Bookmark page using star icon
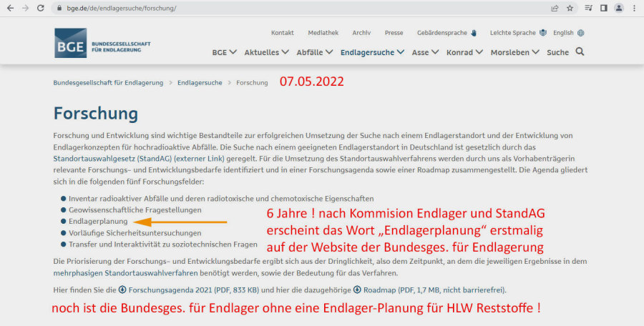The width and height of the screenshot is (644, 326). [x=570, y=8]
